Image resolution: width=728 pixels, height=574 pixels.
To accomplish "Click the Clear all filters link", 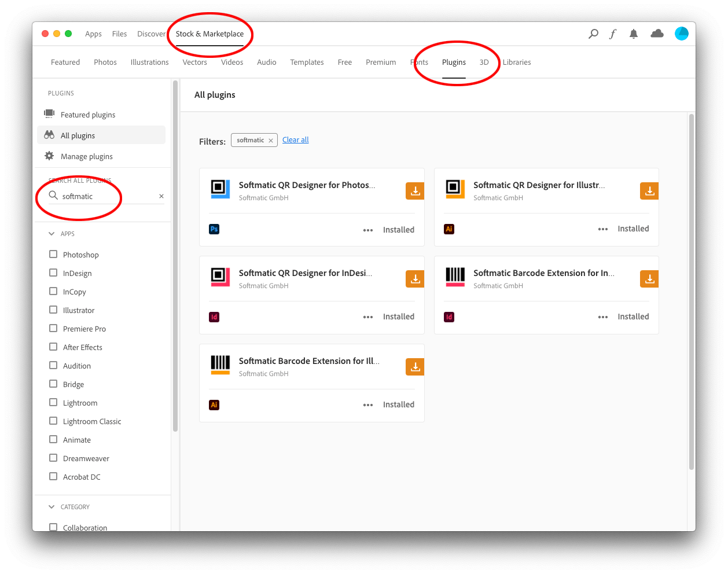I will pos(295,140).
